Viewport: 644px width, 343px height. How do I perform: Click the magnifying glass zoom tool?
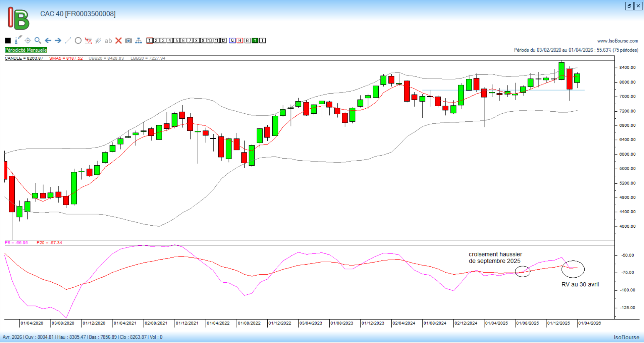pos(38,41)
